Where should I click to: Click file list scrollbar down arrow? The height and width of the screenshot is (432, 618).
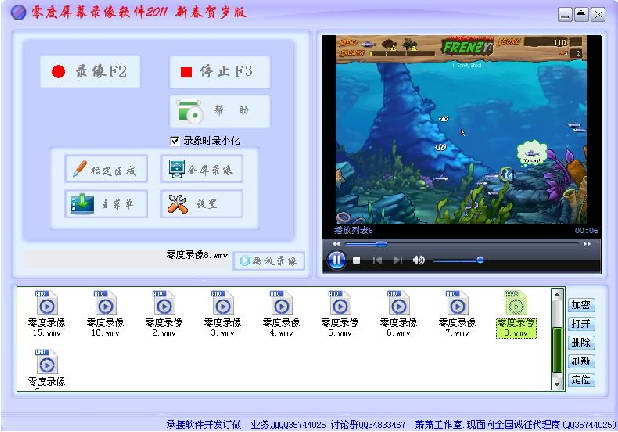pos(557,384)
